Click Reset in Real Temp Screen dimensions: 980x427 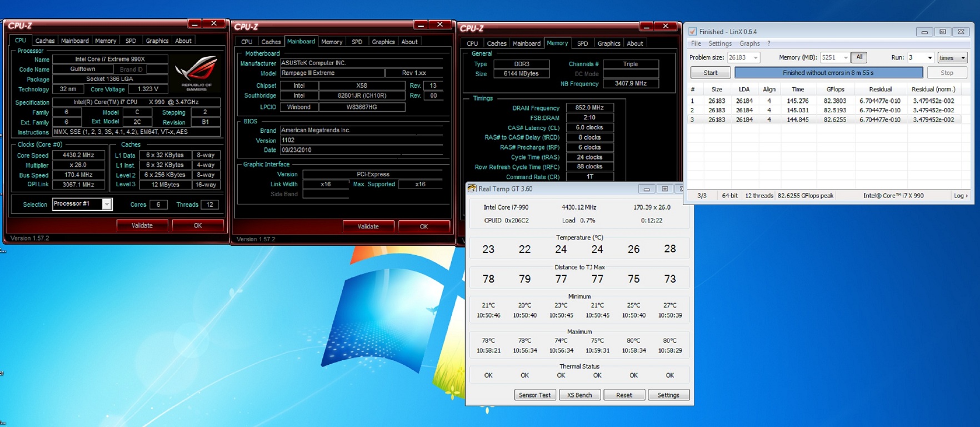pyautogui.click(x=624, y=395)
